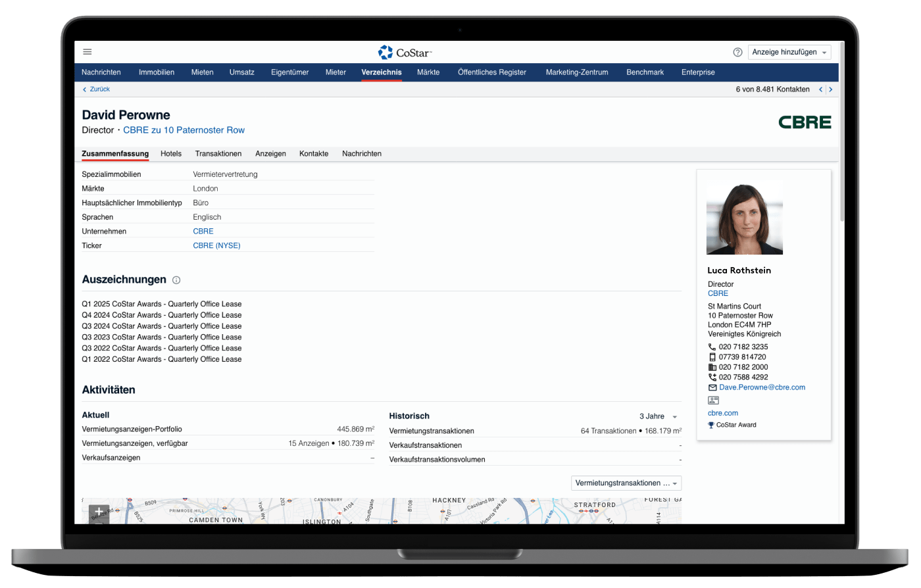The image size is (921, 588).
Task: Select the Immobilien navigation item
Action: [x=157, y=72]
